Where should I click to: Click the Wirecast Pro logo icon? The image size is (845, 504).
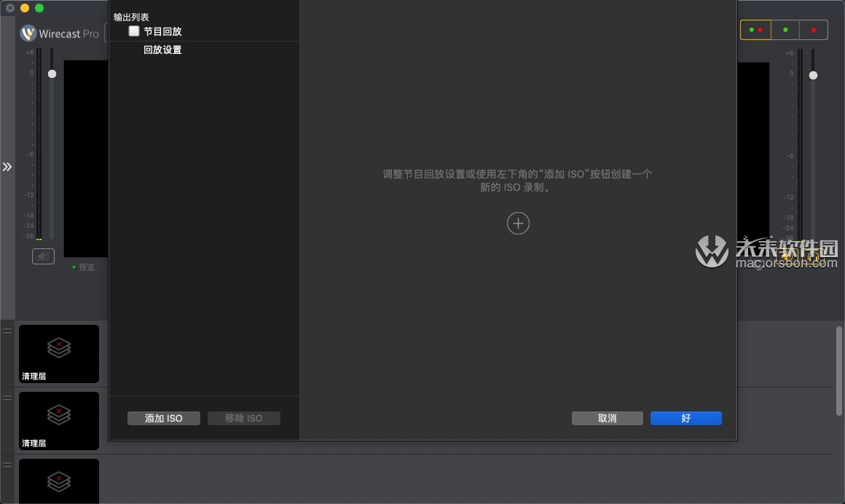click(x=27, y=33)
